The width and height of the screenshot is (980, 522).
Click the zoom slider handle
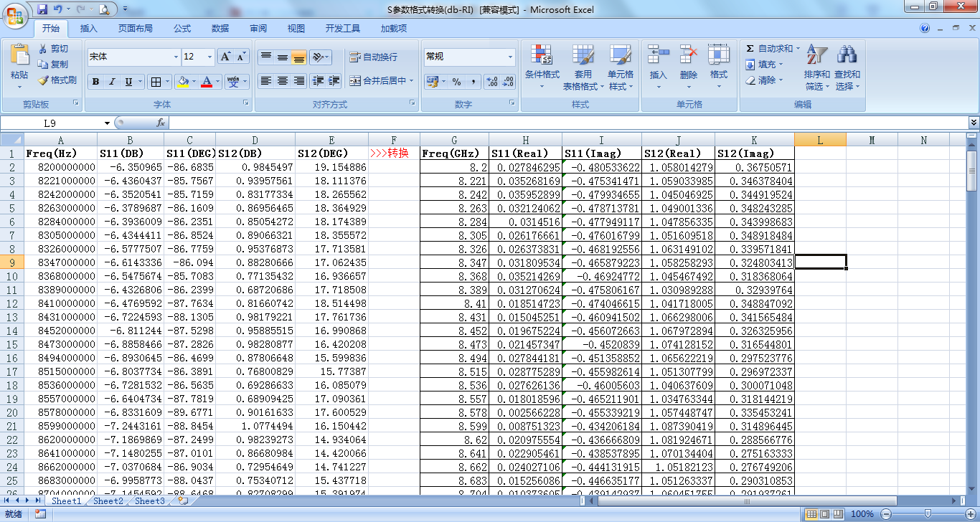(x=927, y=514)
